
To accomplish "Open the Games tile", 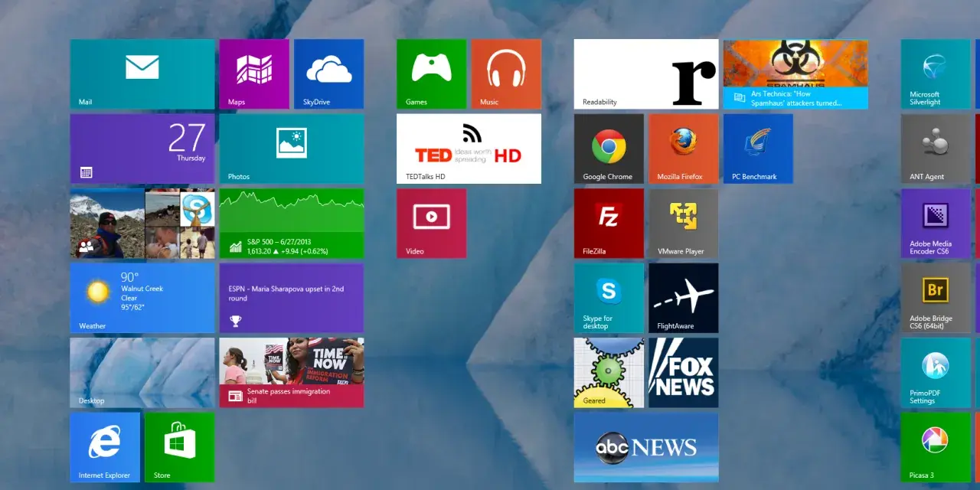I will coord(431,74).
